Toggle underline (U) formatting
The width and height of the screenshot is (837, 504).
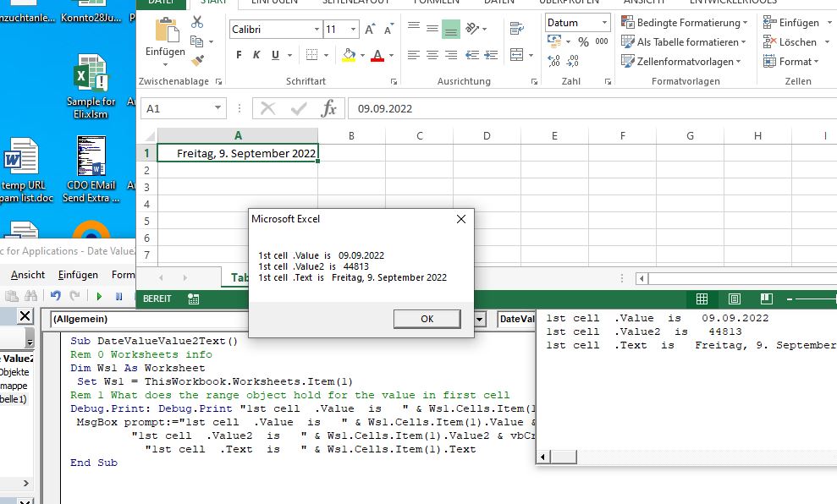[275, 54]
